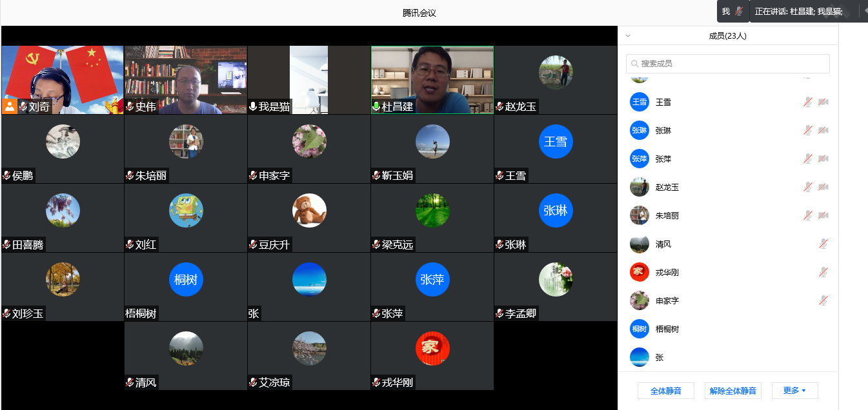
Task: Click the muted mic icon on 刘红's tile
Action: [130, 244]
